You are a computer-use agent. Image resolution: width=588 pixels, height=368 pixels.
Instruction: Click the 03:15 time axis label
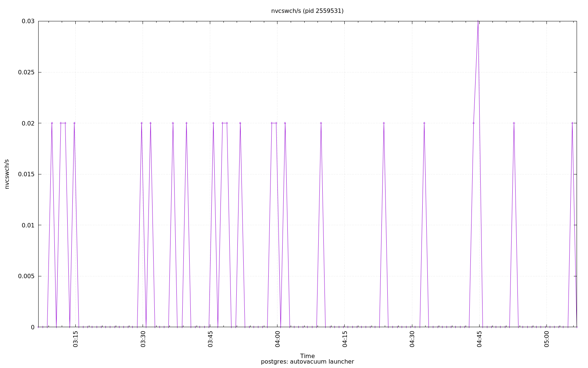(76, 339)
